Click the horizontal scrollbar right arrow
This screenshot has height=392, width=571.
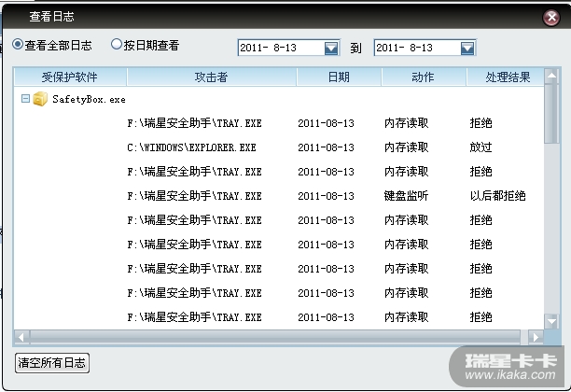(x=536, y=337)
